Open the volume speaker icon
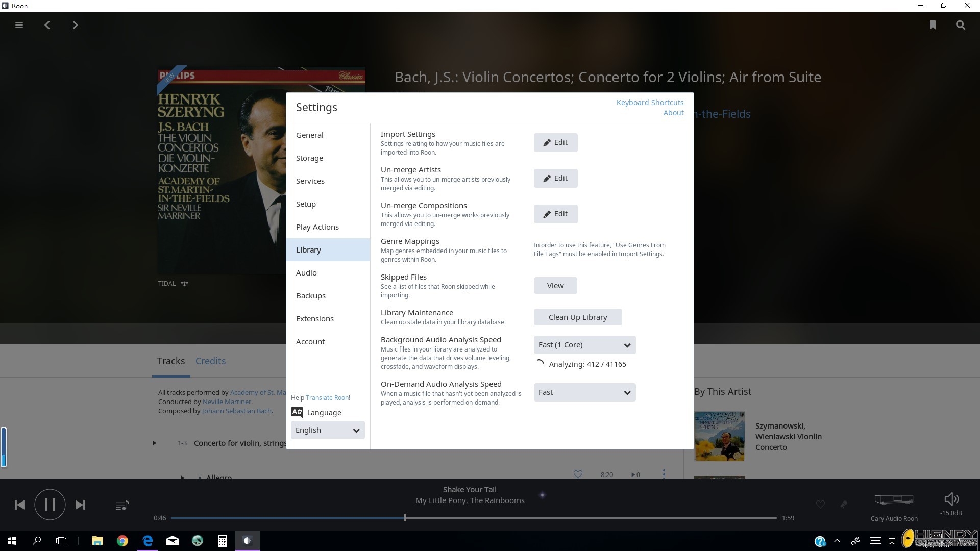 951,499
